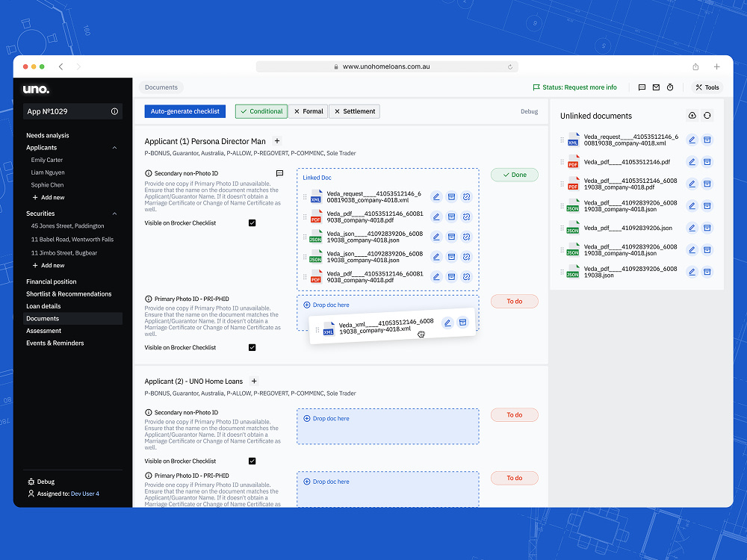Viewport: 747px width, 560px height.
Task: Add new security in sidebar
Action: coord(48,266)
